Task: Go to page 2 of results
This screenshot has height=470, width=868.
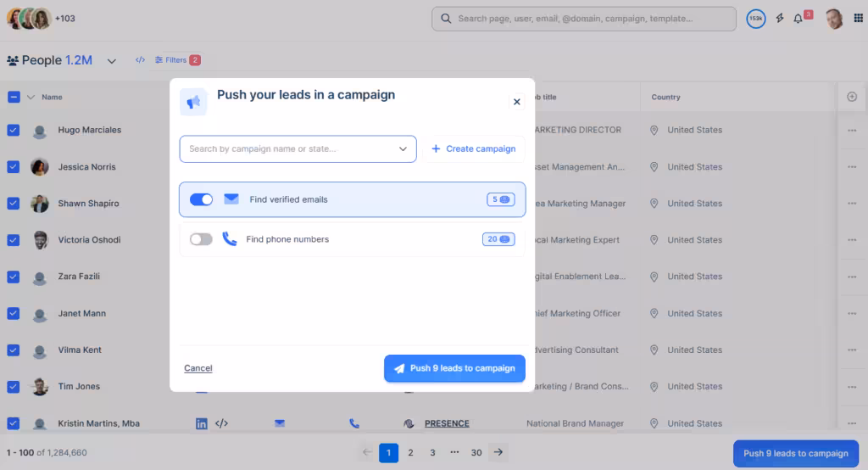Action: (411, 453)
